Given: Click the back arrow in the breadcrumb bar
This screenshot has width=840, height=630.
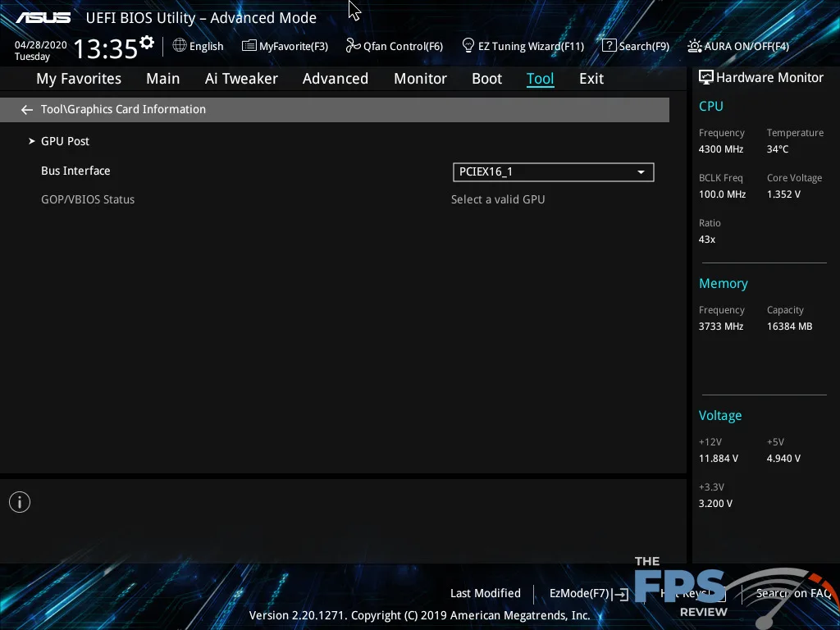Looking at the screenshot, I should 27,110.
